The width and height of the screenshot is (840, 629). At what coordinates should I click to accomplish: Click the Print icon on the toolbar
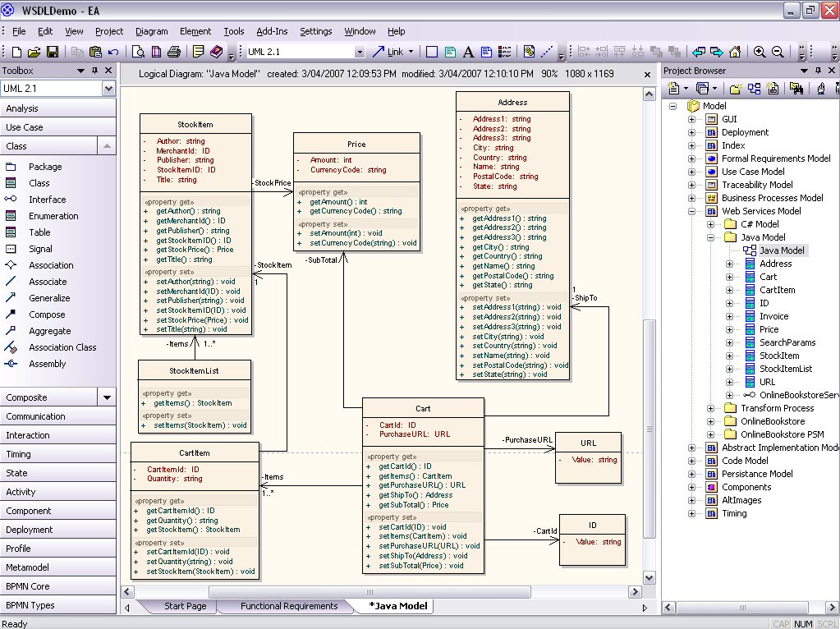(x=172, y=51)
